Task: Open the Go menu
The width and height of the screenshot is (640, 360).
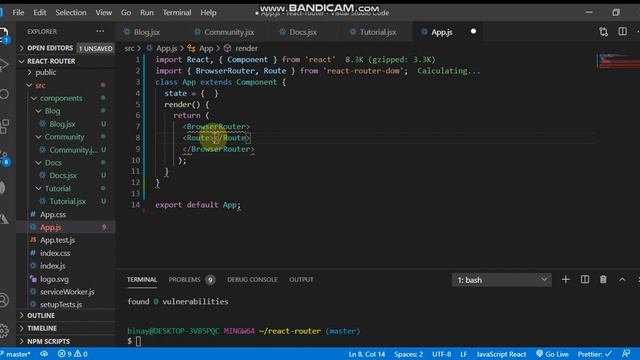Action: tap(126, 12)
